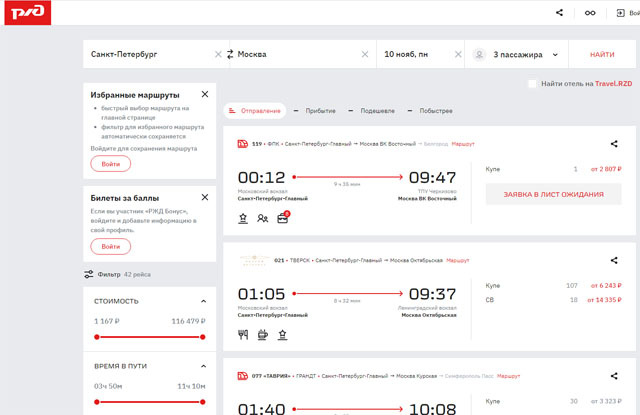Clear the Москва destination field
The width and height of the screenshot is (640, 415).
(365, 54)
